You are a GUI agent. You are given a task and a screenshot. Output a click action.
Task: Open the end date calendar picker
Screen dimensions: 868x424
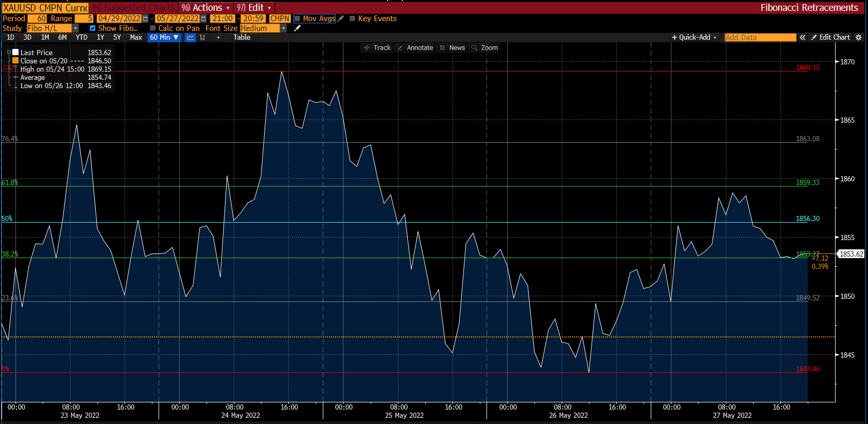pos(203,19)
